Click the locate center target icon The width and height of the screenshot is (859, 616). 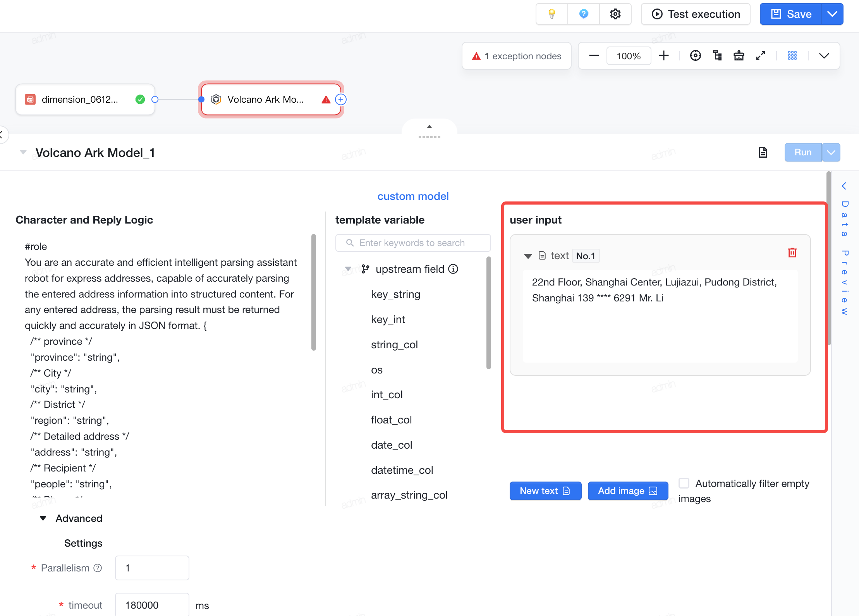click(x=696, y=56)
